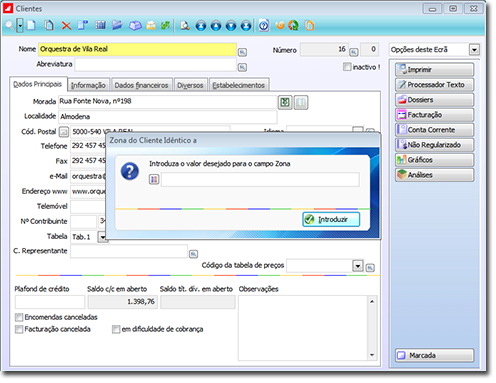The height and width of the screenshot is (383, 496).
Task: Click the Nome field Orquestra de Vila Real
Action: tap(137, 49)
